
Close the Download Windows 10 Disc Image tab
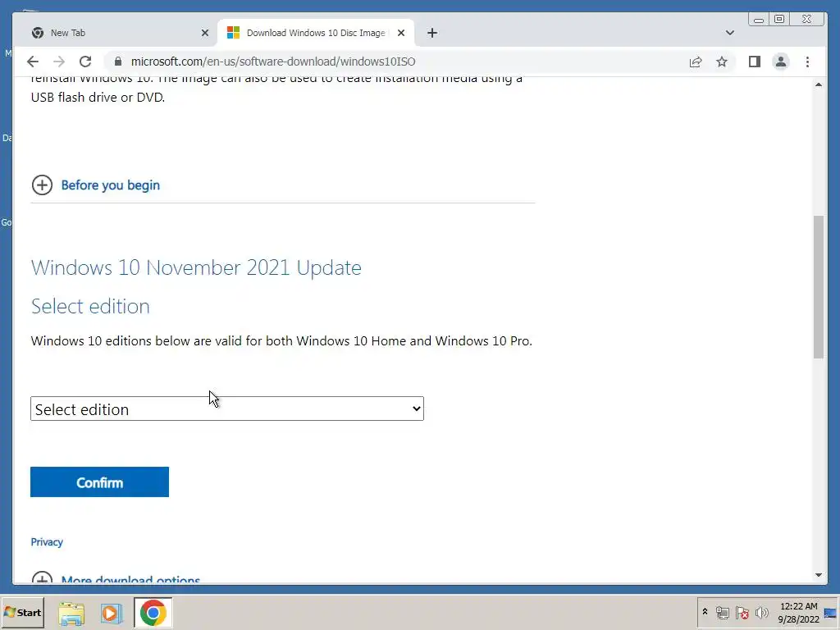(400, 33)
